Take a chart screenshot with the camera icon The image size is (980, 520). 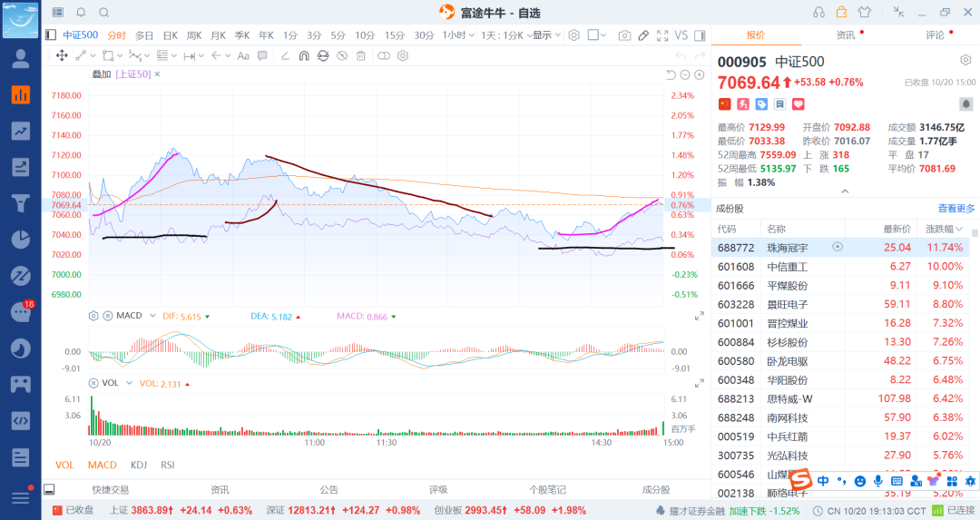tap(624, 35)
